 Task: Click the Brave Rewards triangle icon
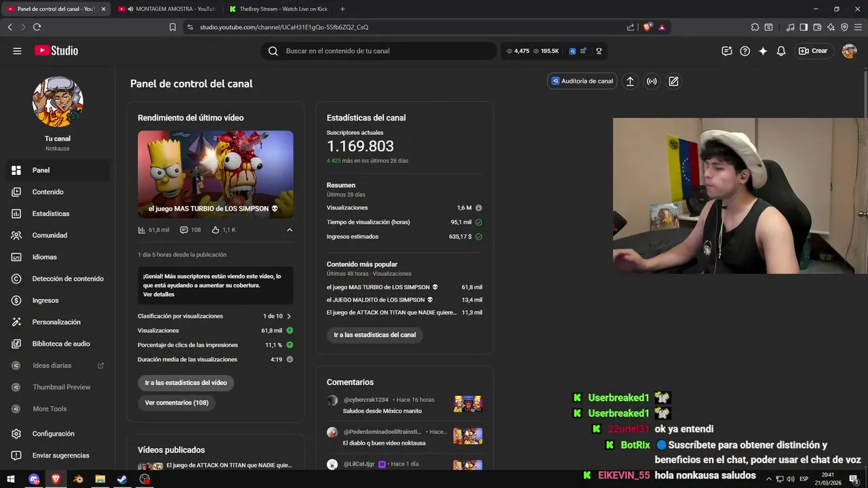click(x=662, y=27)
